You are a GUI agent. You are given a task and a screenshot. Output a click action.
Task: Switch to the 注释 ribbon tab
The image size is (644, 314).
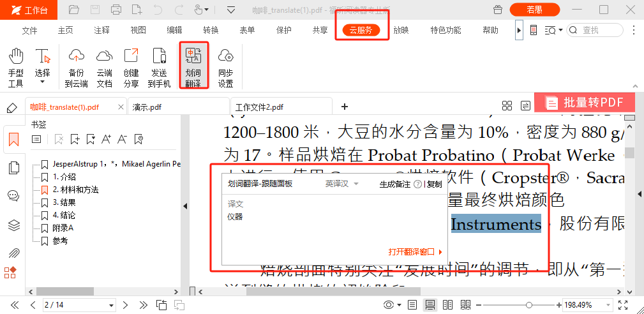101,30
